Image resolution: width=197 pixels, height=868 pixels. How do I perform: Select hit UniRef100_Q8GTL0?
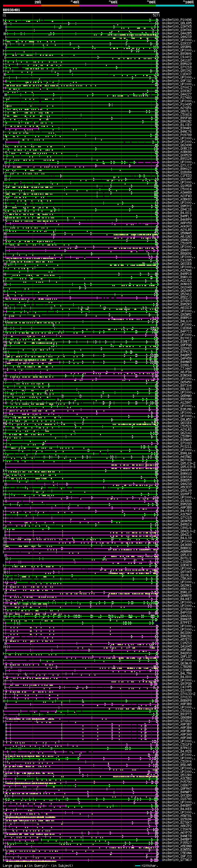pos(177,111)
